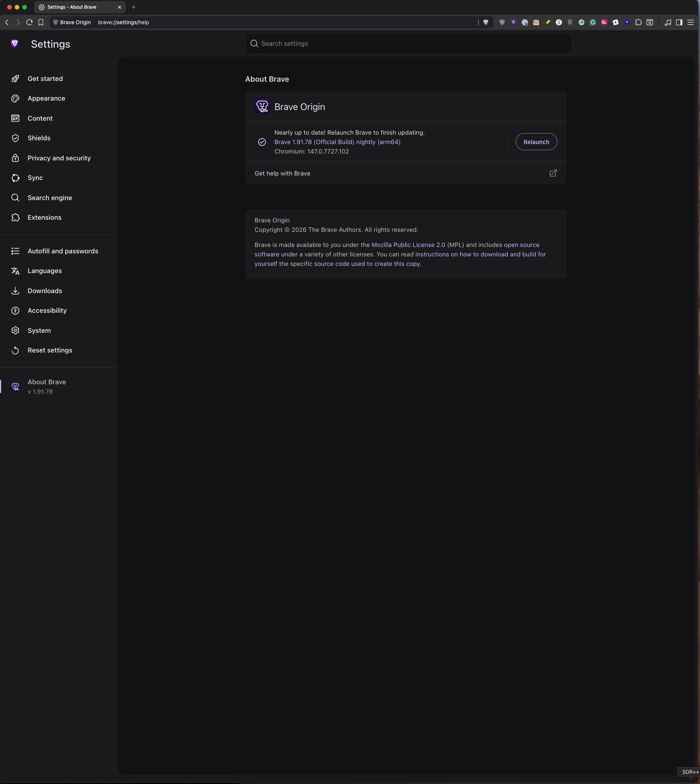Viewport: 700px width, 784px height.
Task: Reload the page
Action: coord(29,22)
